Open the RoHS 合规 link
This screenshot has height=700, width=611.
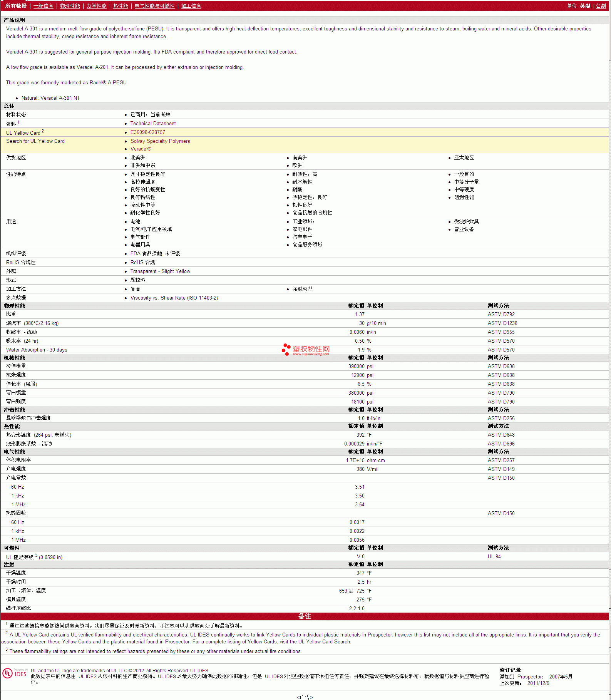(x=142, y=262)
